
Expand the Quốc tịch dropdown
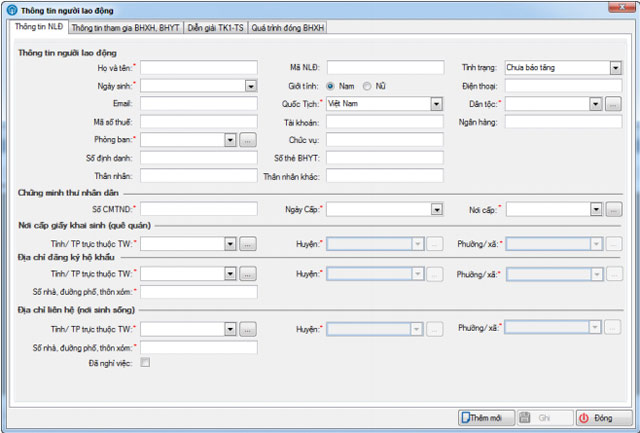436,104
